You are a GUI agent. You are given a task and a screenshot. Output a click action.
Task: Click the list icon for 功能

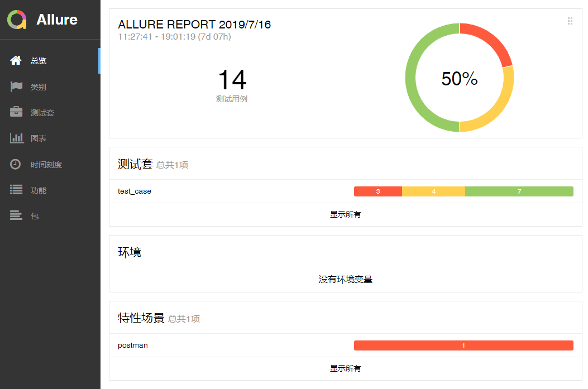click(16, 190)
